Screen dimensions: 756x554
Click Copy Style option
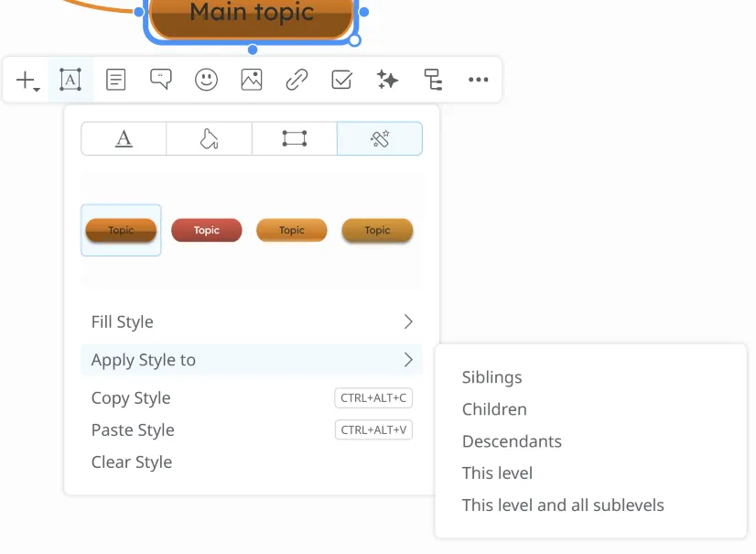pyautogui.click(x=131, y=398)
